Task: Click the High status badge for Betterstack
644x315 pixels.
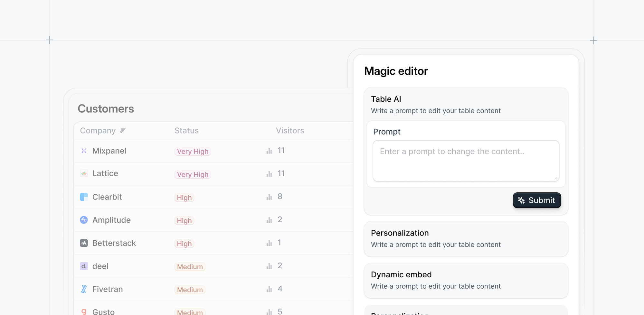Action: pyautogui.click(x=184, y=244)
